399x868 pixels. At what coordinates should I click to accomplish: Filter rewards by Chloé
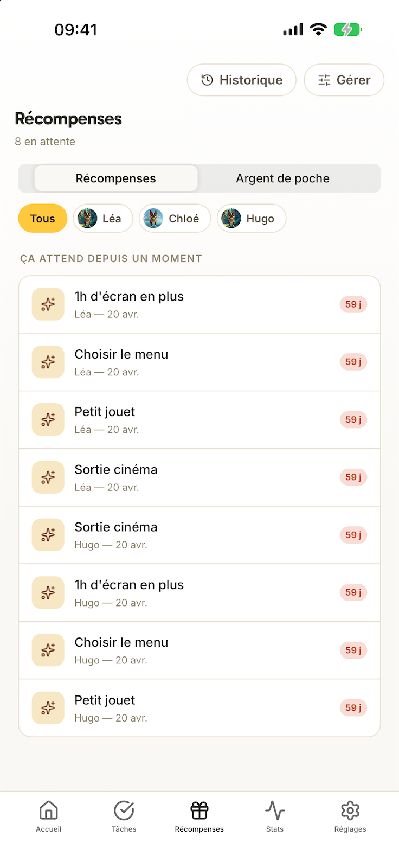[x=175, y=218]
